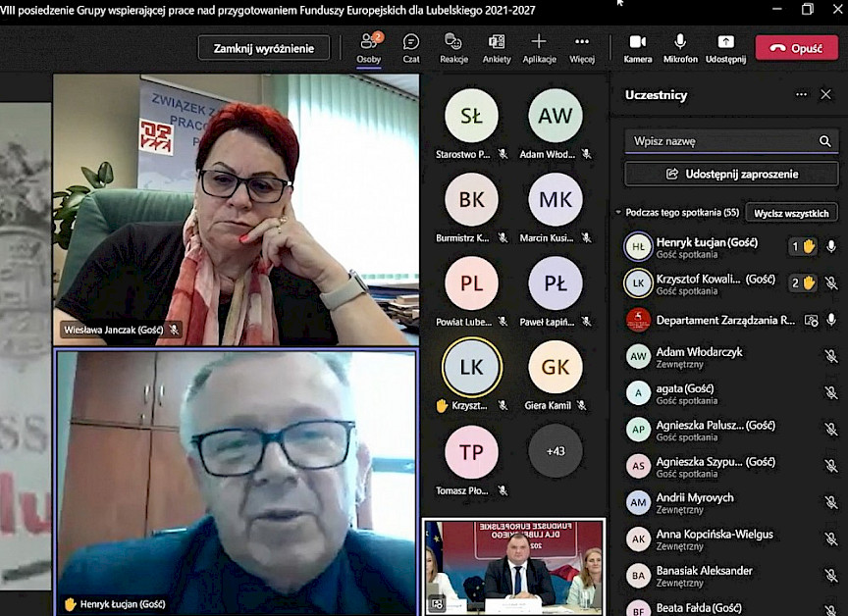Select the AM avatar of Andrii Myrovych
Viewport: 848px width, 616px height.
click(x=638, y=502)
